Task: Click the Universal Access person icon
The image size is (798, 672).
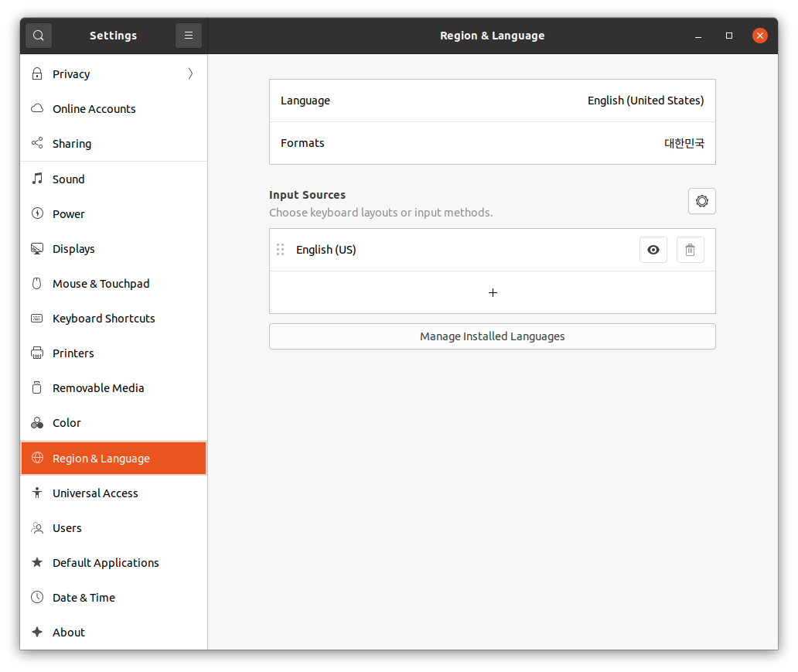Action: pos(37,493)
